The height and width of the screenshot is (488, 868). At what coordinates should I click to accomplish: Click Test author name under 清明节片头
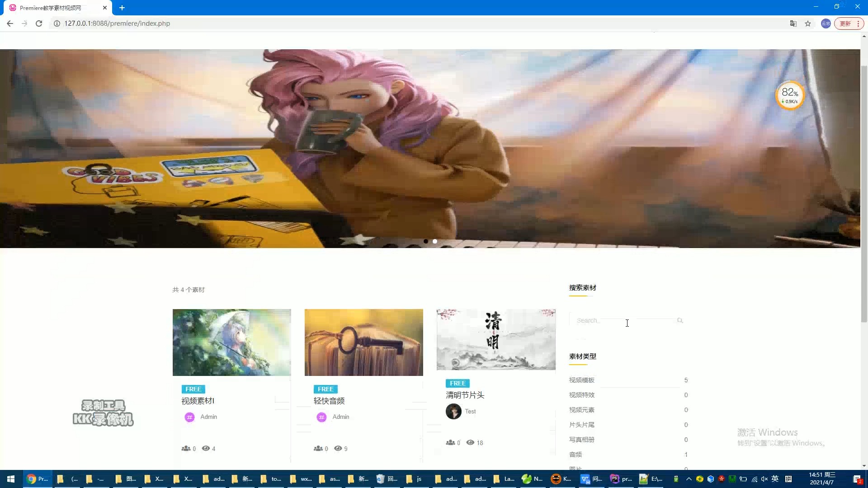coord(470,411)
